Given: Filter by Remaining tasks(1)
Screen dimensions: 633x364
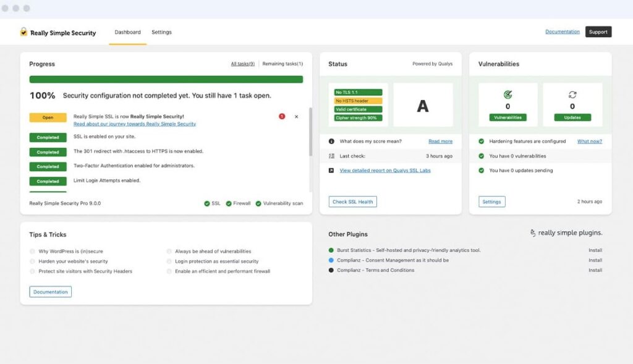Looking at the screenshot, I should click(283, 64).
